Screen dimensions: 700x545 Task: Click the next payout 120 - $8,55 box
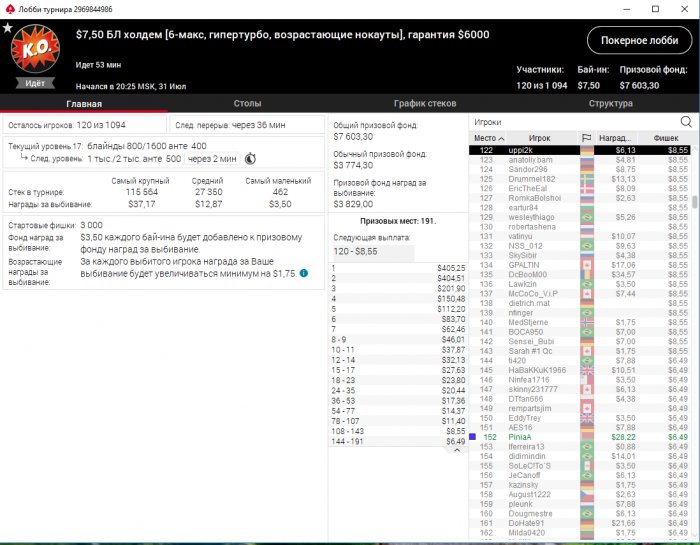[373, 252]
